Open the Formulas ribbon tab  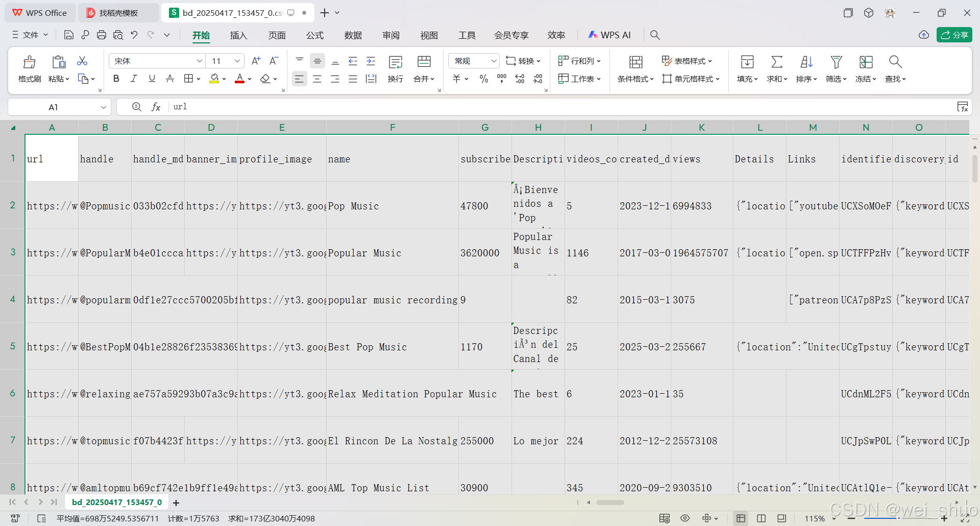click(x=315, y=35)
